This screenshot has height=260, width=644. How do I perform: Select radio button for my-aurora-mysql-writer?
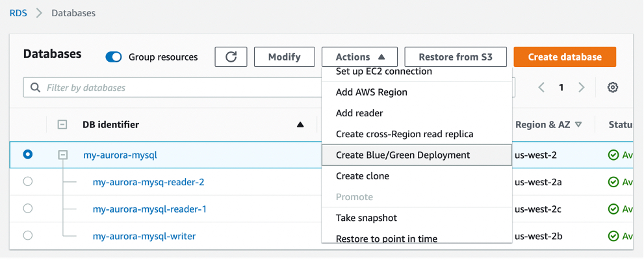28,235
